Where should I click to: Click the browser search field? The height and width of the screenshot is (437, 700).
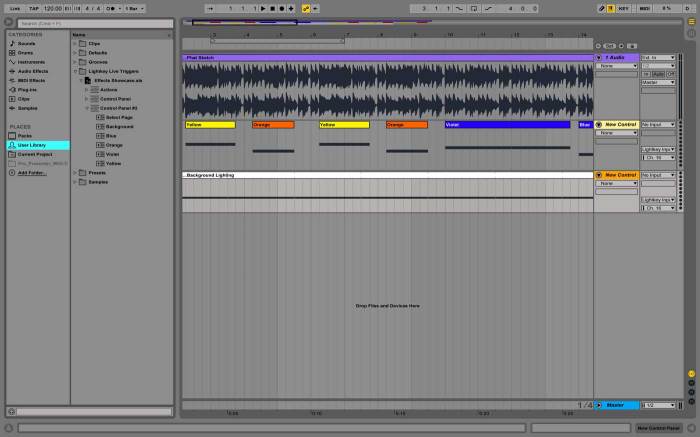point(90,22)
